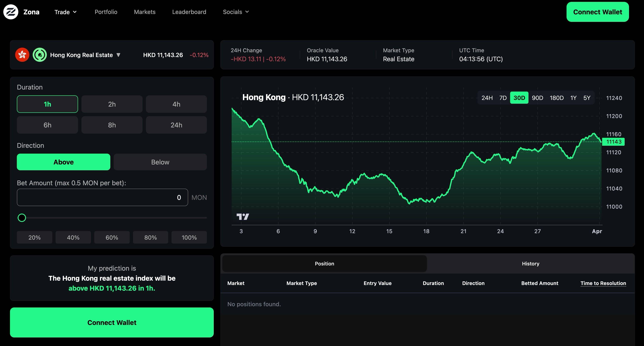Open the Position tab
Screen dimensions: 644x346
pyautogui.click(x=324, y=264)
